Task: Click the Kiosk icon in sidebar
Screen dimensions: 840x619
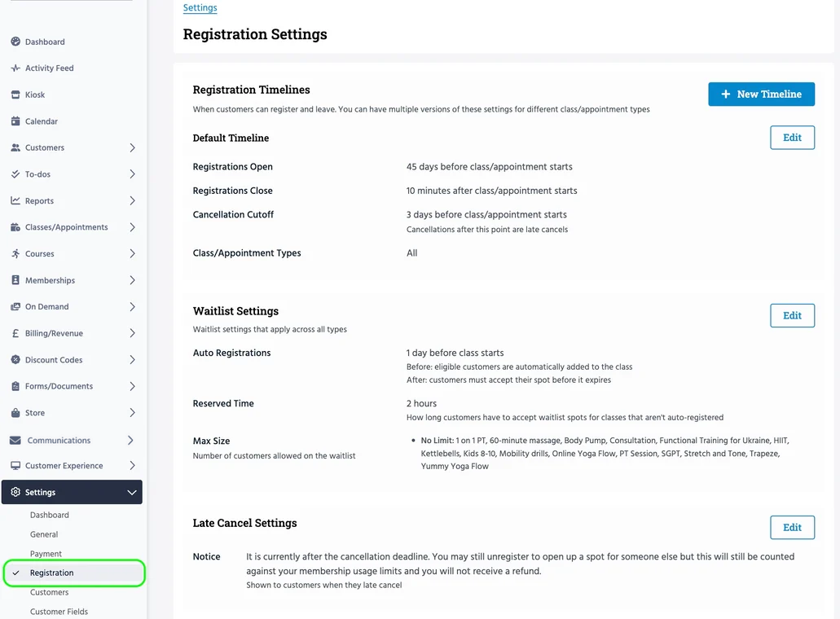Action: 15,94
